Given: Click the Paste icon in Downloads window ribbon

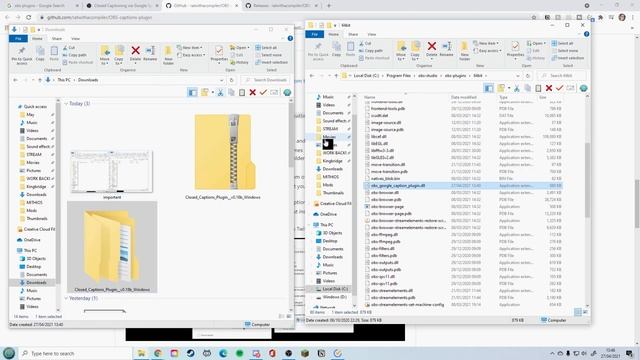Looking at the screenshot, I should [x=54, y=54].
